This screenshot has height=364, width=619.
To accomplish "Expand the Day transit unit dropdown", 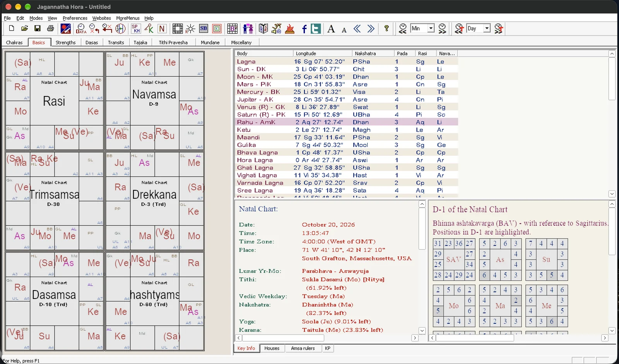I will click(487, 28).
